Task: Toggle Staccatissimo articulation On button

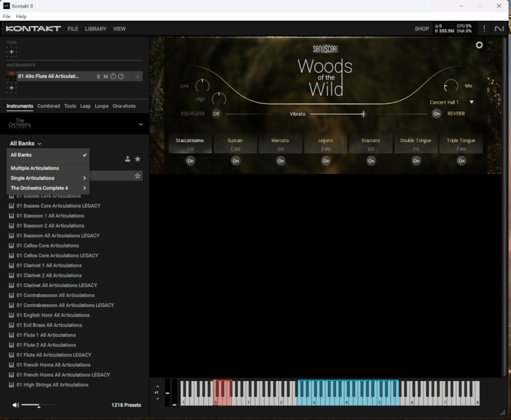Action: [191, 161]
